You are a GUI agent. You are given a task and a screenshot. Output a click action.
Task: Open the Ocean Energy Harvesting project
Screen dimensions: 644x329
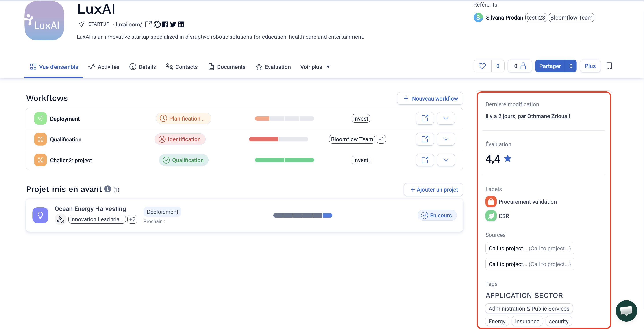[90, 209]
